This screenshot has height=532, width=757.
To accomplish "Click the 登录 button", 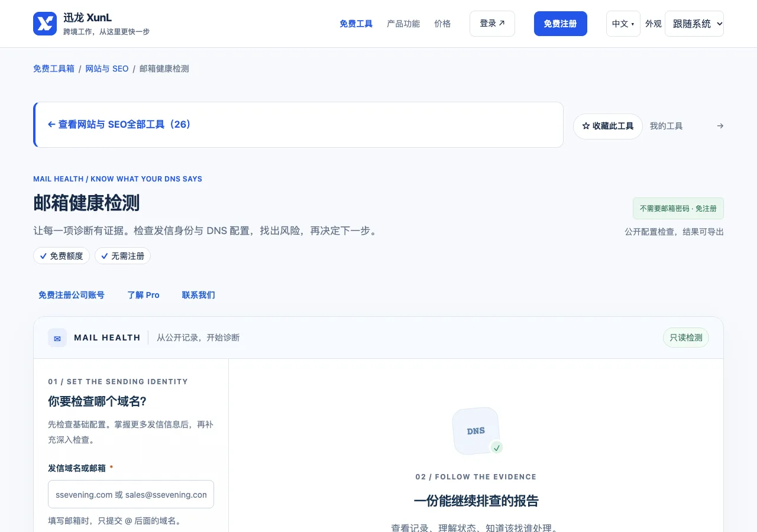I will click(492, 24).
